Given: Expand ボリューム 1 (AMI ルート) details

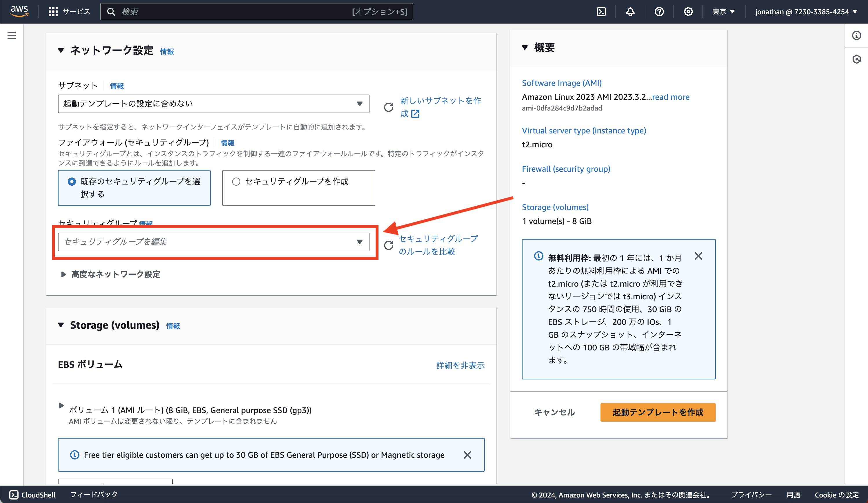Looking at the screenshot, I should [x=61, y=406].
